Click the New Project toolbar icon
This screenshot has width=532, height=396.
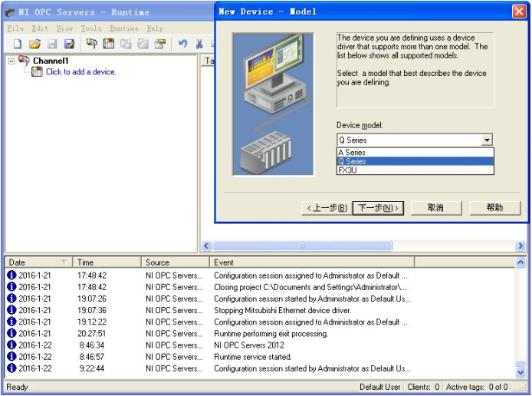[18, 44]
